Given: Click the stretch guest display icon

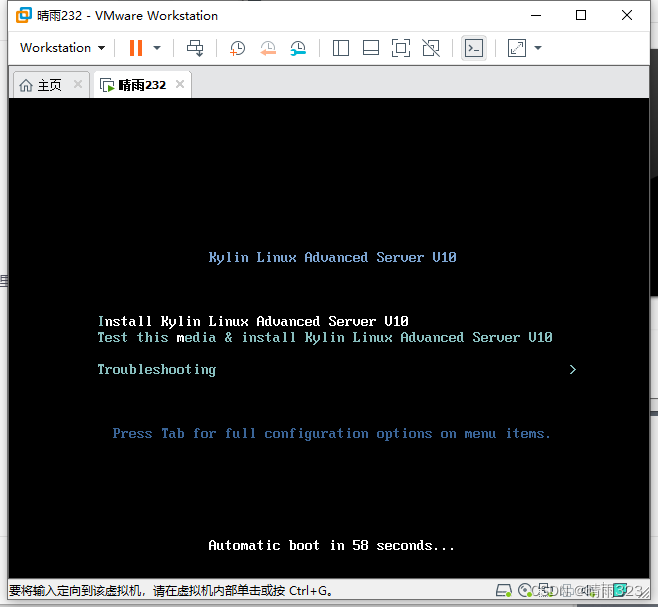Looking at the screenshot, I should tap(517, 48).
